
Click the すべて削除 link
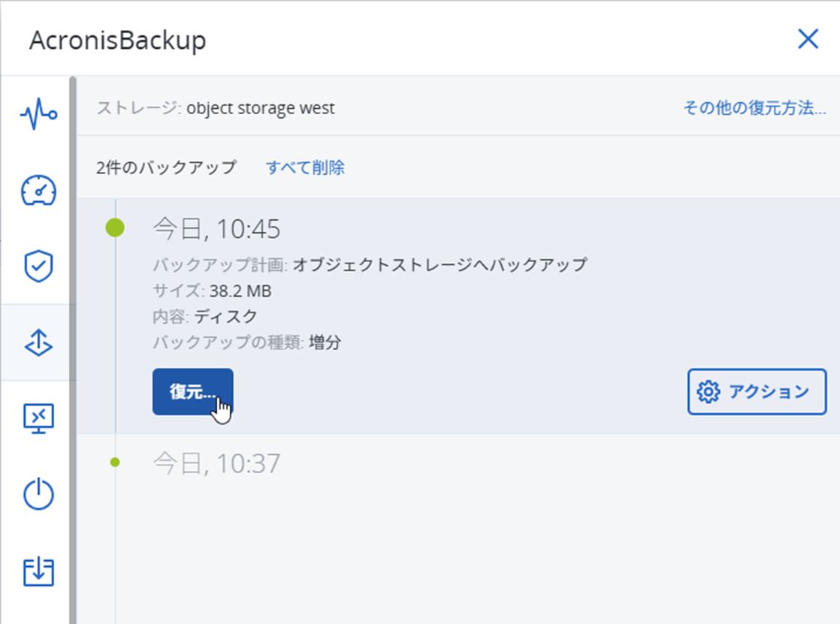(305, 167)
